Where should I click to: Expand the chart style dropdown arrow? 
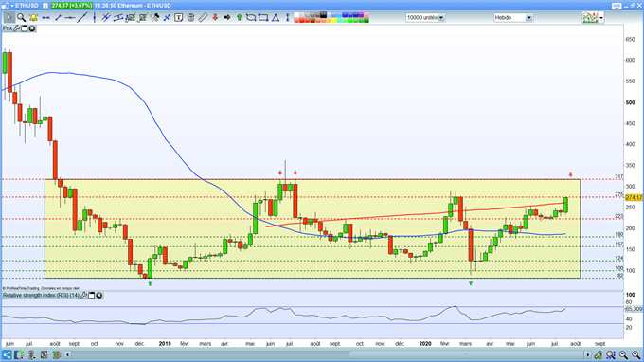(601, 18)
